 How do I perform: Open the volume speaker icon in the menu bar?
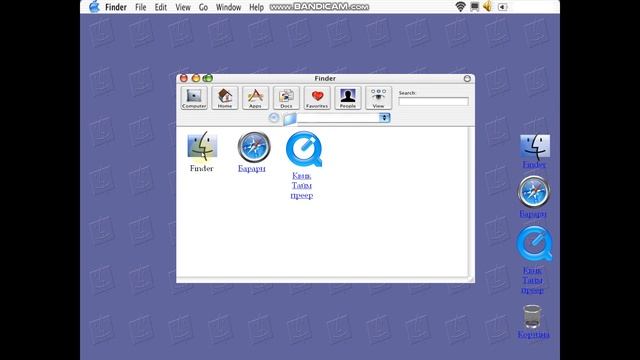tap(487, 7)
